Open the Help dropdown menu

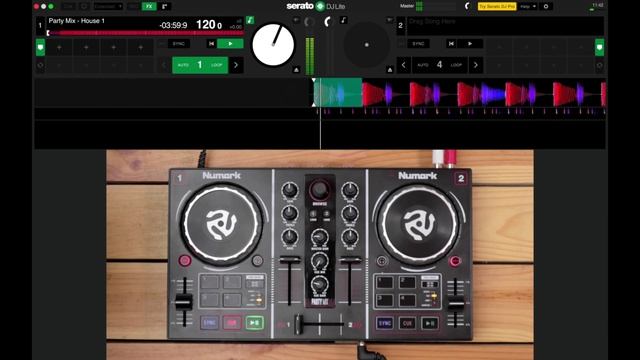click(528, 7)
